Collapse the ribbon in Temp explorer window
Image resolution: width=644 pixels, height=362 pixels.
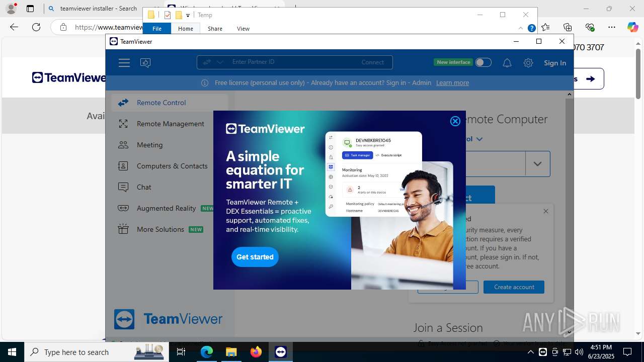click(521, 28)
